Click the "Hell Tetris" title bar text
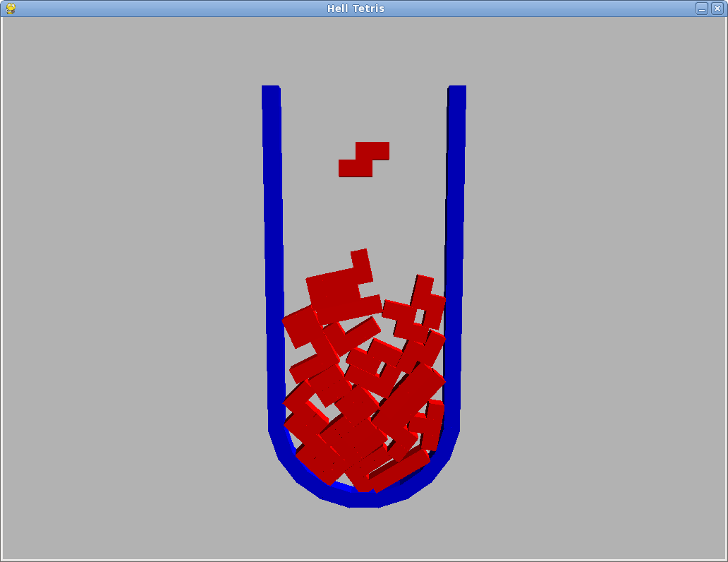728x562 pixels. pyautogui.click(x=356, y=8)
